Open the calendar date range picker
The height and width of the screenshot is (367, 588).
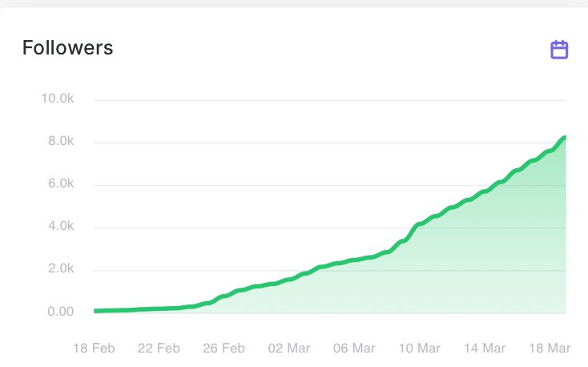point(559,50)
